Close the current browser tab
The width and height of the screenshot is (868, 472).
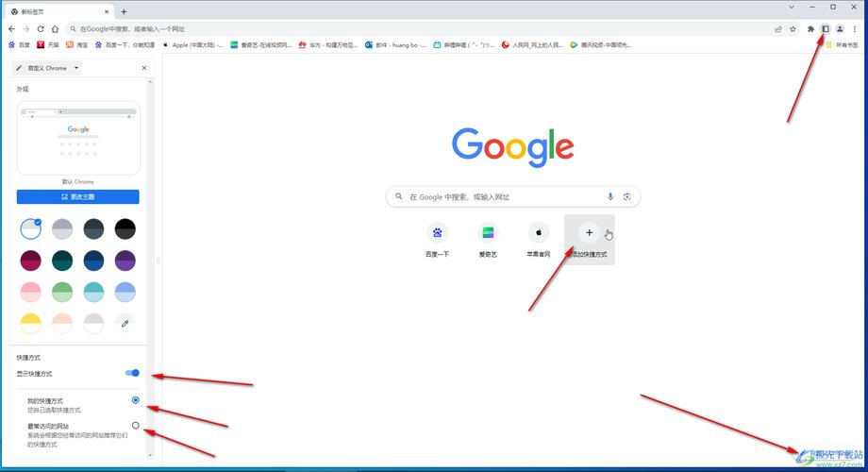coord(107,11)
